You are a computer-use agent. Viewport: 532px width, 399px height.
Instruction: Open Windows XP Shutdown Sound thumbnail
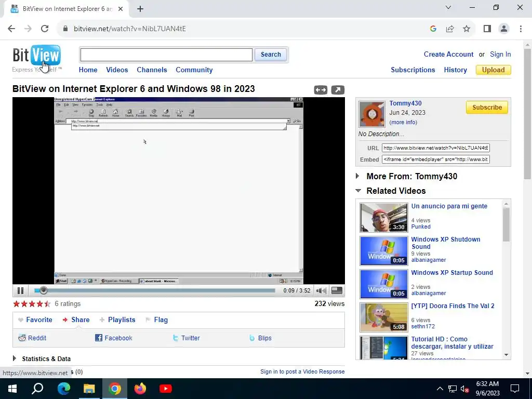384,251
